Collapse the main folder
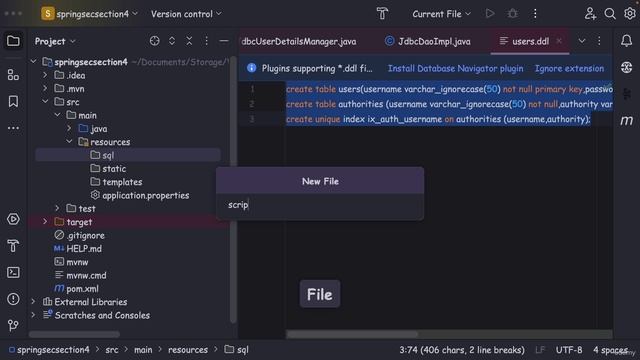This screenshot has height=360, width=640. 57,115
